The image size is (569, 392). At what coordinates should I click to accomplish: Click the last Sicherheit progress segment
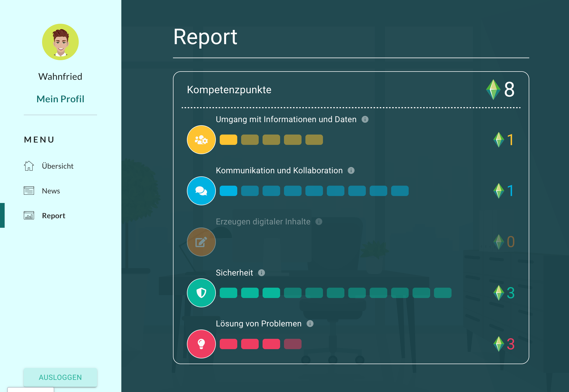point(442,293)
